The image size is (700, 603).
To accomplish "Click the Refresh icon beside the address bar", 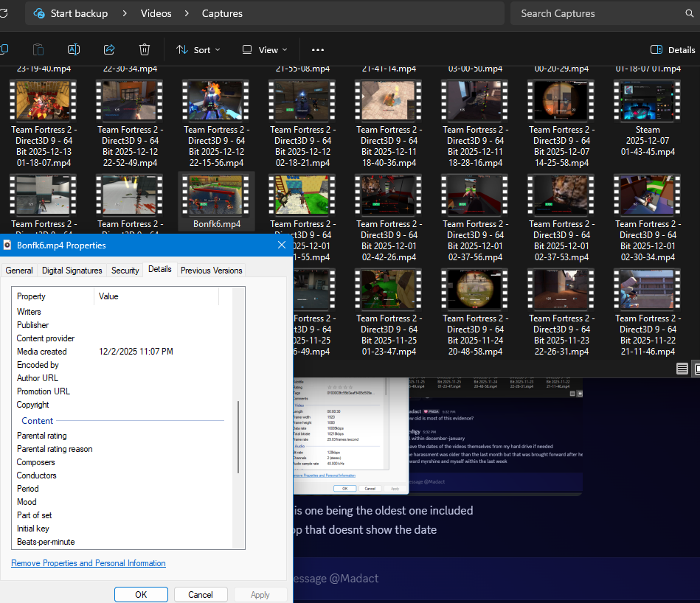I will pyautogui.click(x=4, y=13).
